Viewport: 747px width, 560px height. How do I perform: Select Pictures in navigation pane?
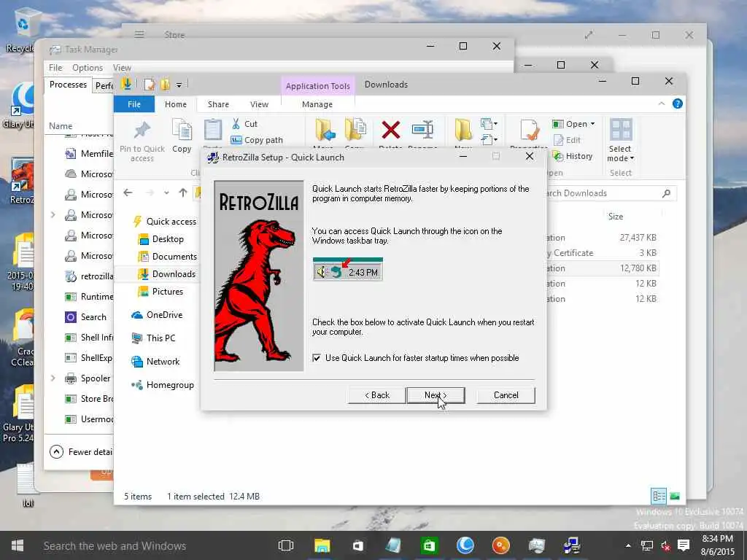tap(161, 292)
